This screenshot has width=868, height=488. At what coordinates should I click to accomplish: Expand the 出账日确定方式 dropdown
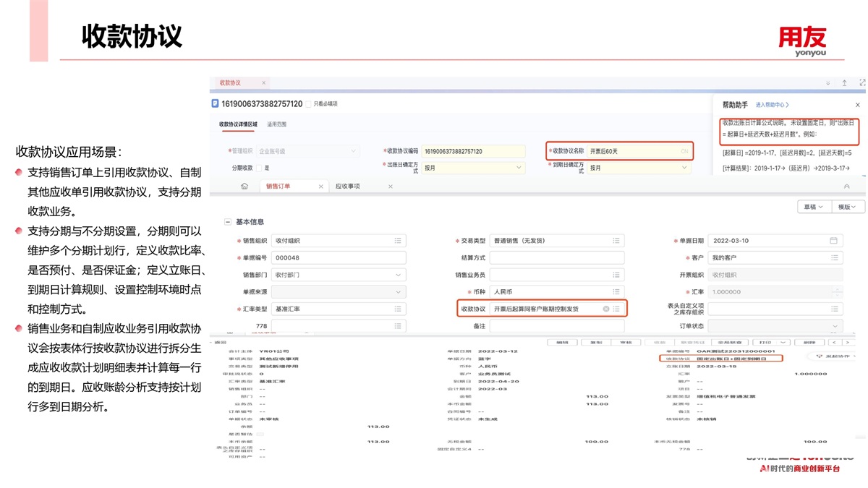click(x=519, y=168)
